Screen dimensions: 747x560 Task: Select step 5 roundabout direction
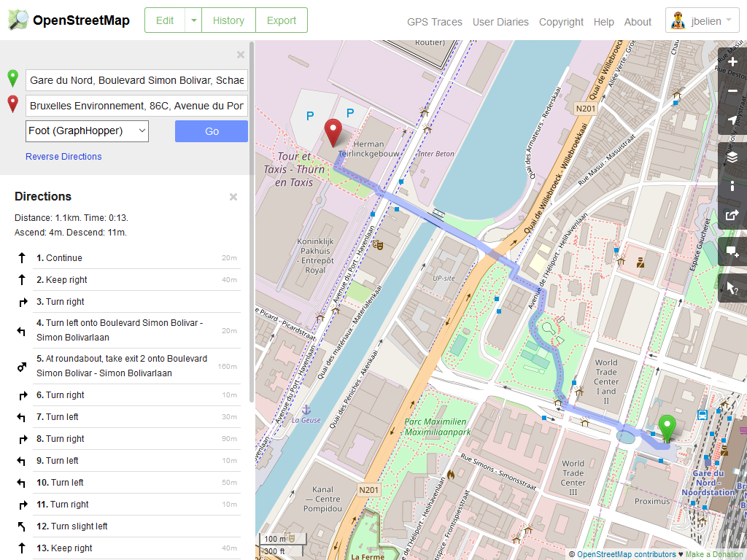tap(122, 366)
